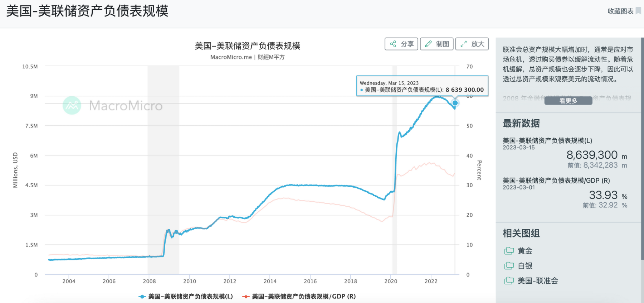Click the 2022 x-axis label

431,282
